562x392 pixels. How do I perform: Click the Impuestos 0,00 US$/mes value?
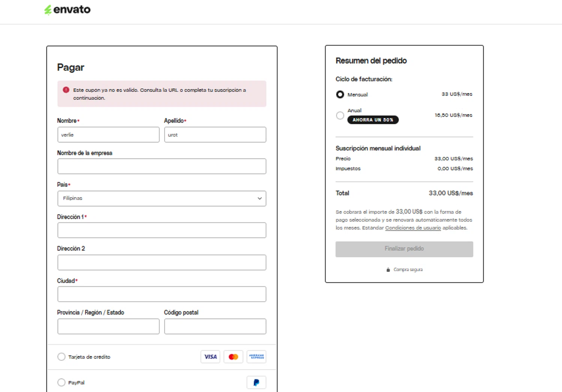tap(455, 169)
